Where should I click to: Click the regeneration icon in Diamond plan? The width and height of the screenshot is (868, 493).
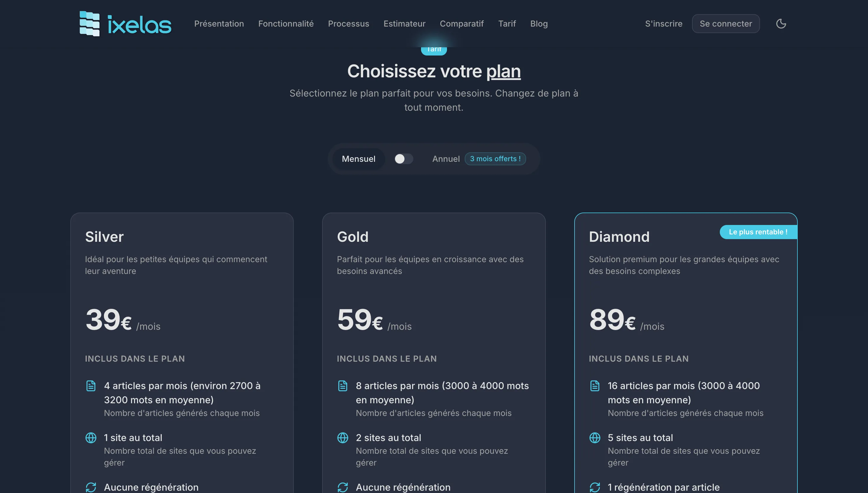point(595,487)
